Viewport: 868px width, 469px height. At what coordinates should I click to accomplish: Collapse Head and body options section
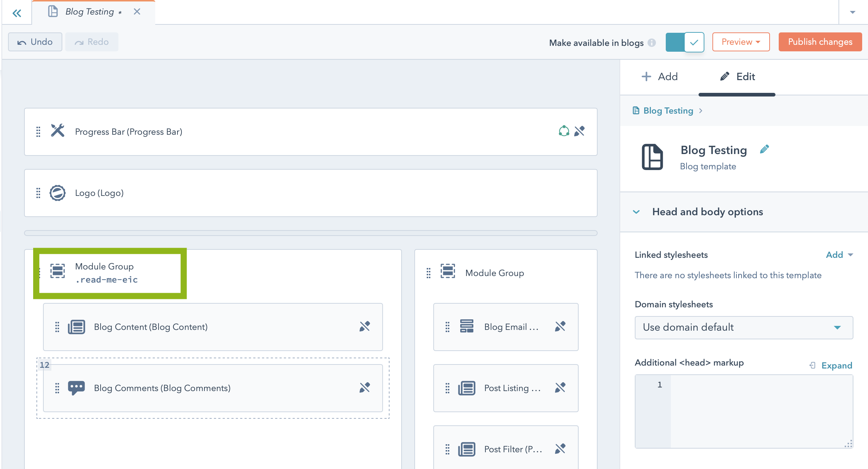[x=636, y=212]
